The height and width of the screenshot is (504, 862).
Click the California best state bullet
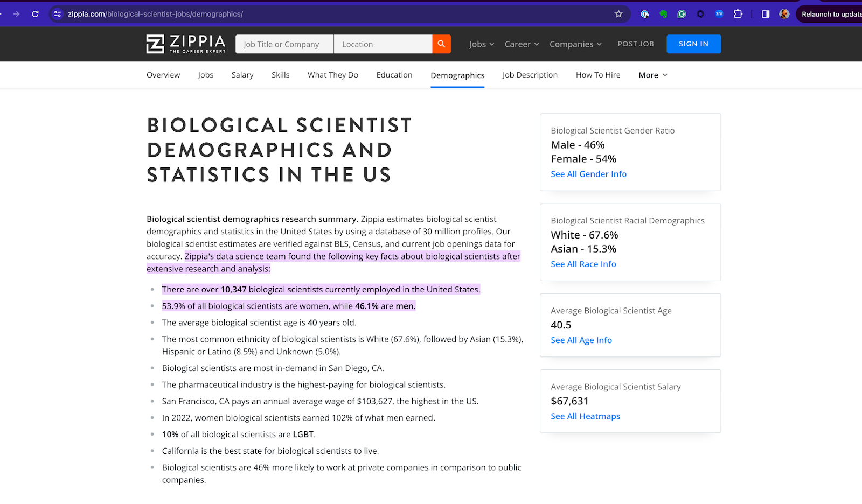(270, 451)
